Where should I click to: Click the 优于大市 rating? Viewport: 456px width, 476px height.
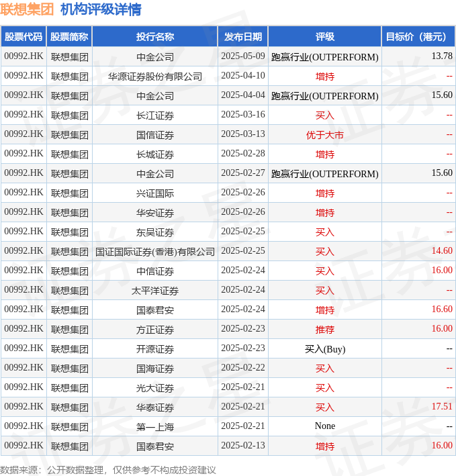pyautogui.click(x=325, y=134)
